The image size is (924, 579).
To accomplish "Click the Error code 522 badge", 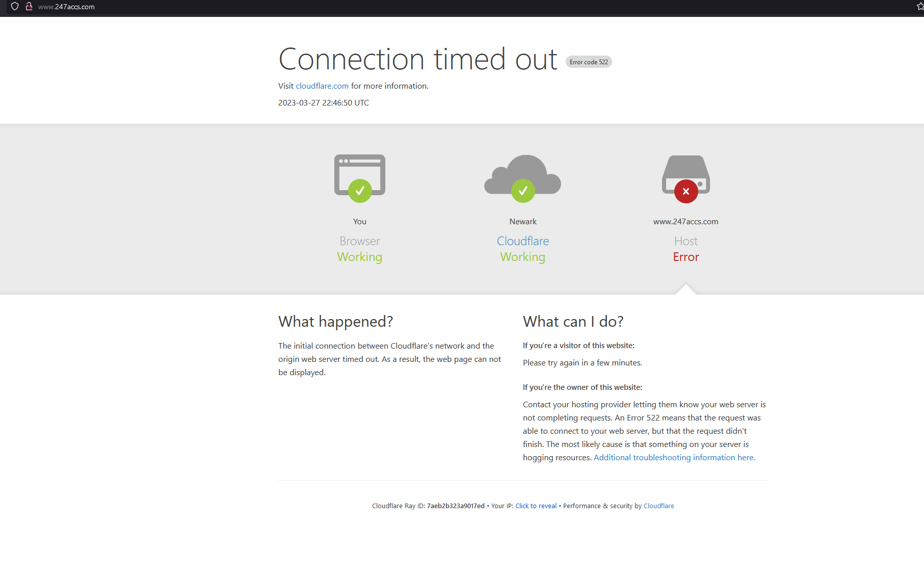I will 589,62.
